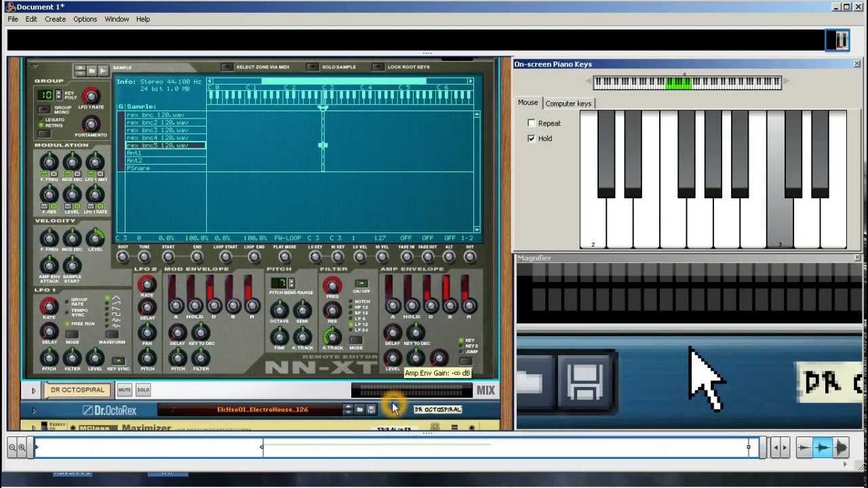
Task: Click the Key Poly polyphony spinner arrows
Action: [x=58, y=95]
